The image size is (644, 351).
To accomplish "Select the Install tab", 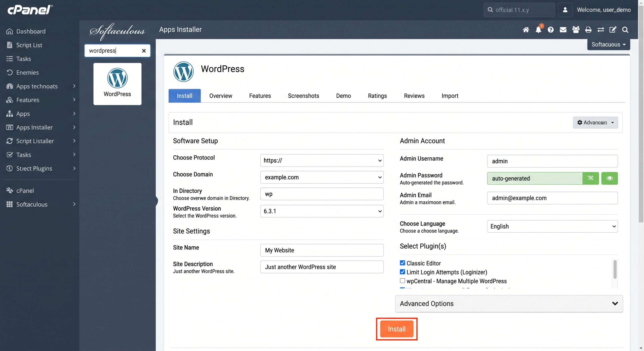I will coord(184,96).
